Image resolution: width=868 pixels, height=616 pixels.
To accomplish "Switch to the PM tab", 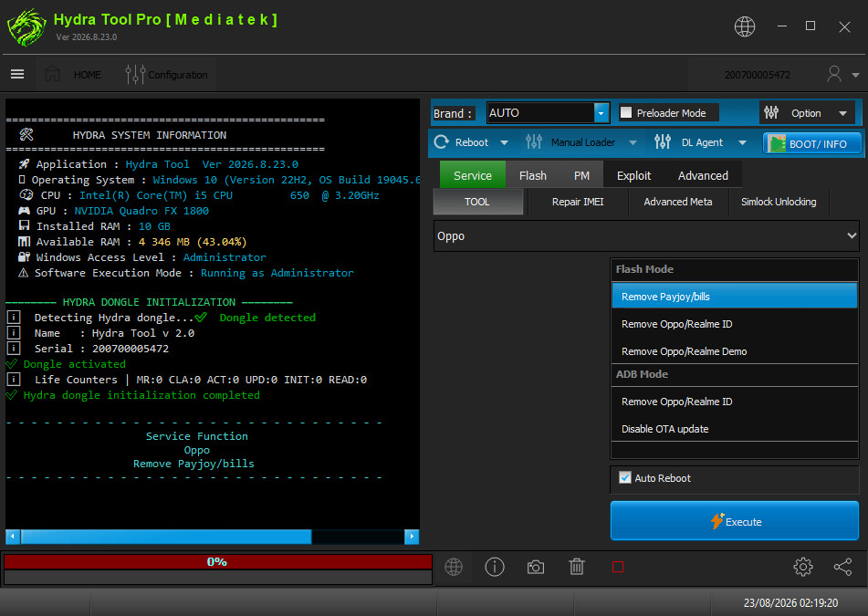I will [581, 175].
